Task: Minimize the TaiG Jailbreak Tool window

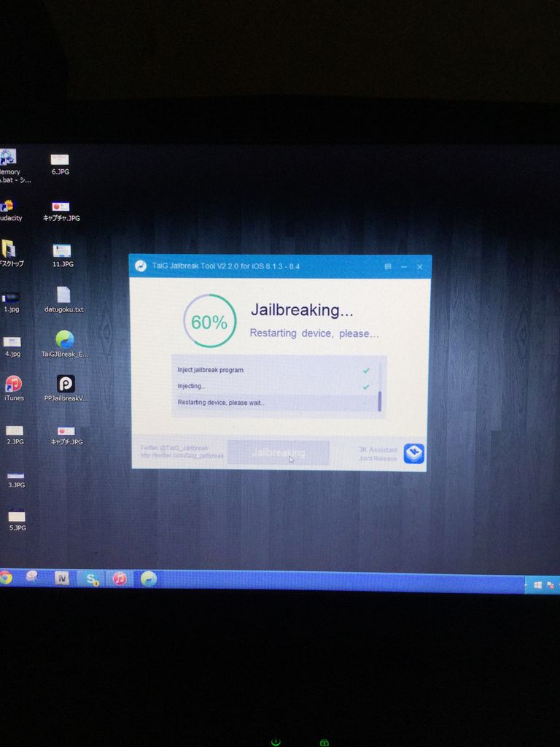Action: 404,266
